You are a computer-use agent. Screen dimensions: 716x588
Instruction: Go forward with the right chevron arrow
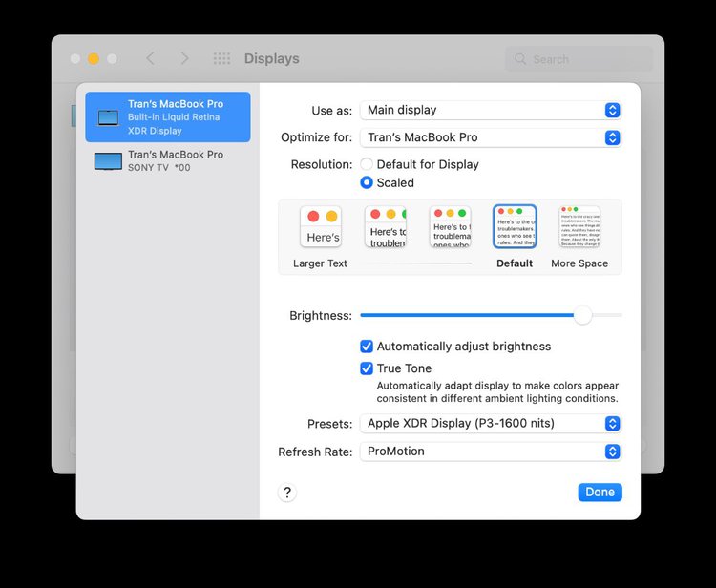184,58
